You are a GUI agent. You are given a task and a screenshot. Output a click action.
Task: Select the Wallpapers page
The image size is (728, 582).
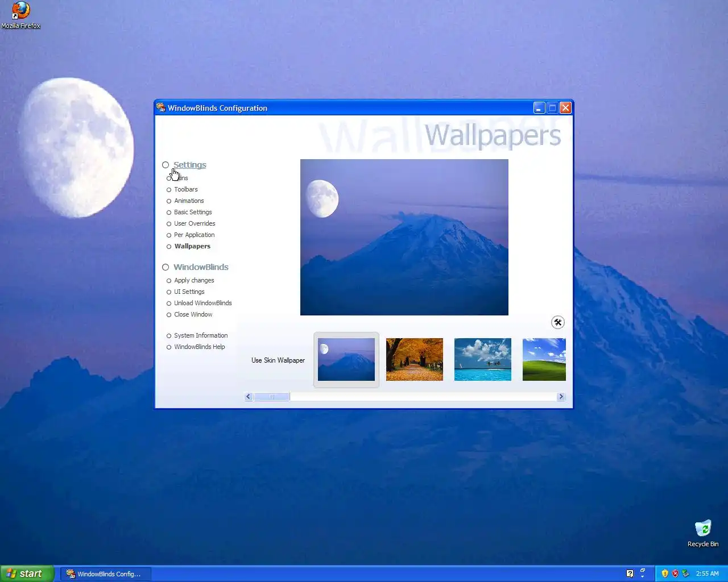192,246
